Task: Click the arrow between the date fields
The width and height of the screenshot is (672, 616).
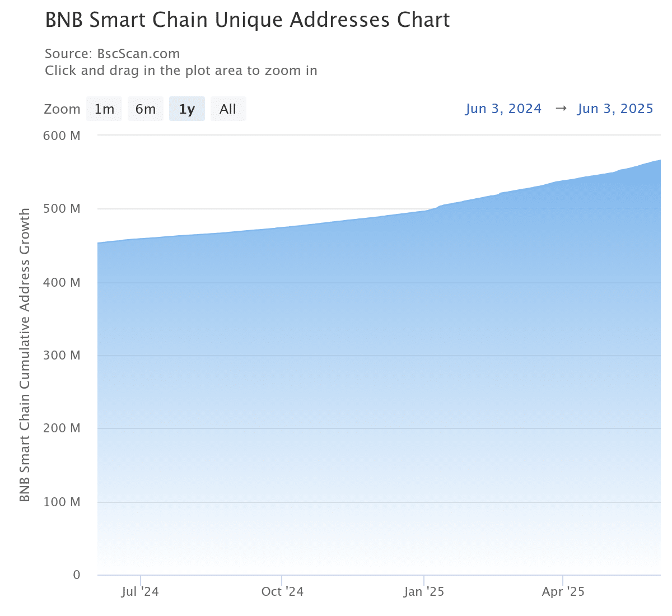Action: [561, 109]
